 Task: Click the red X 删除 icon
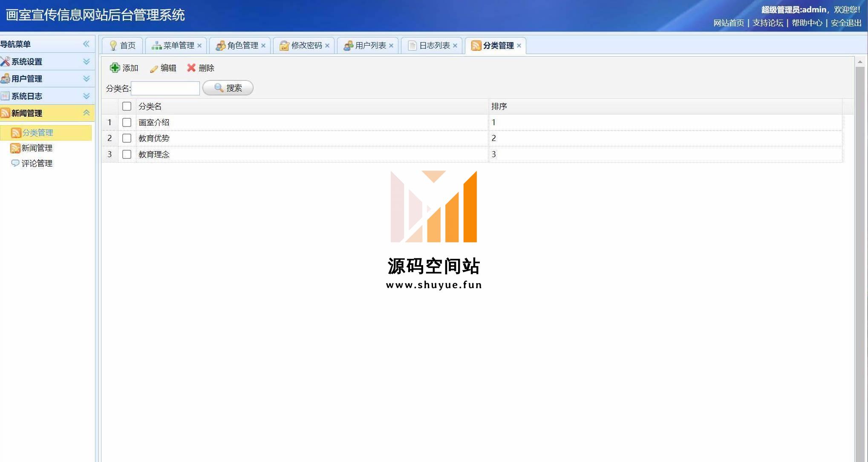[x=191, y=68]
